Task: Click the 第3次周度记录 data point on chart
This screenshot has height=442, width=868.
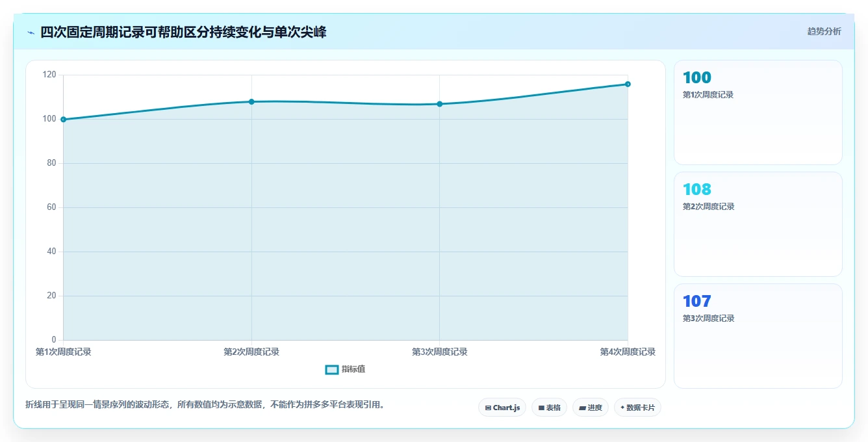Action: tap(440, 104)
